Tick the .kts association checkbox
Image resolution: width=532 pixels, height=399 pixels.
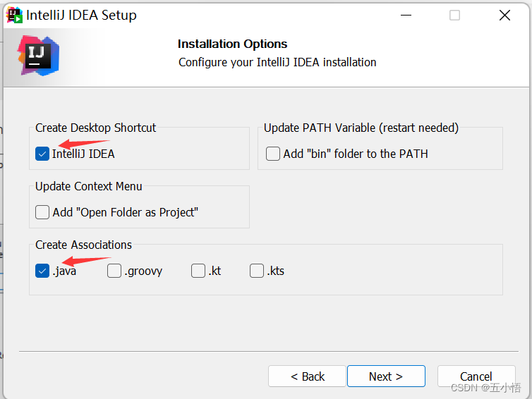[257, 271]
